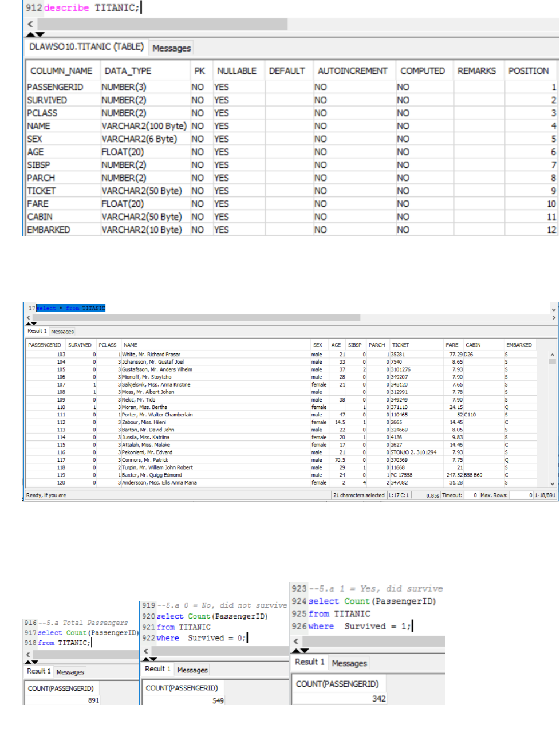
Task: Sort by the DATA_TYPE header
Action: click(128, 71)
